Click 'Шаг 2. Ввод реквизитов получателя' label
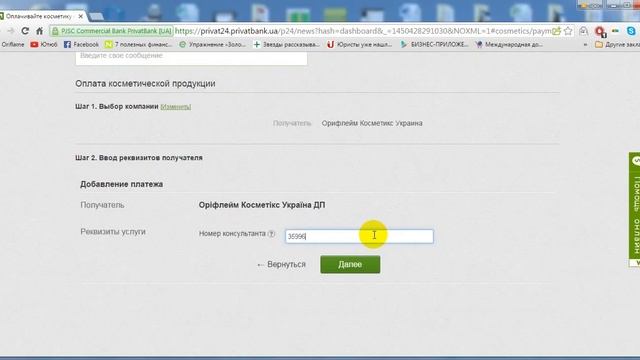The image size is (640, 360). click(x=139, y=158)
